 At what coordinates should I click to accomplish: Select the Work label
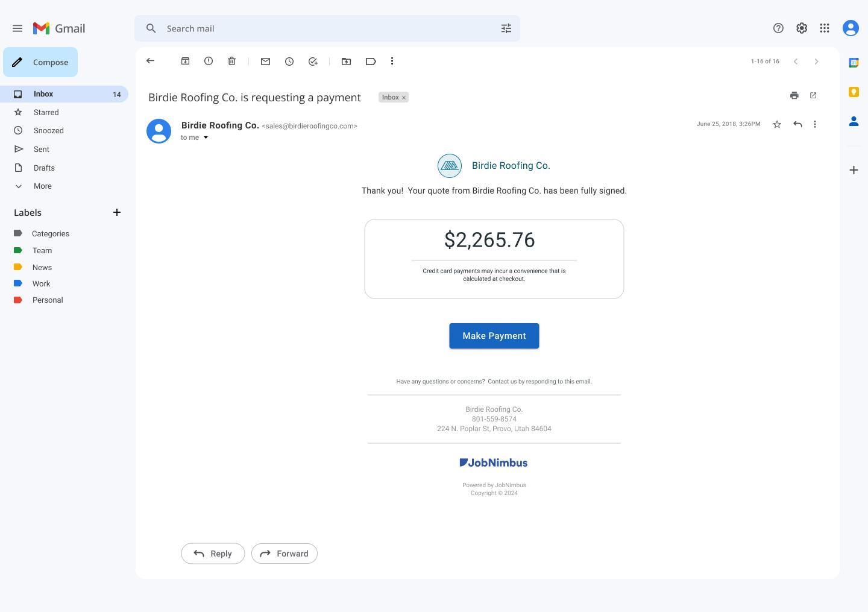coord(41,283)
